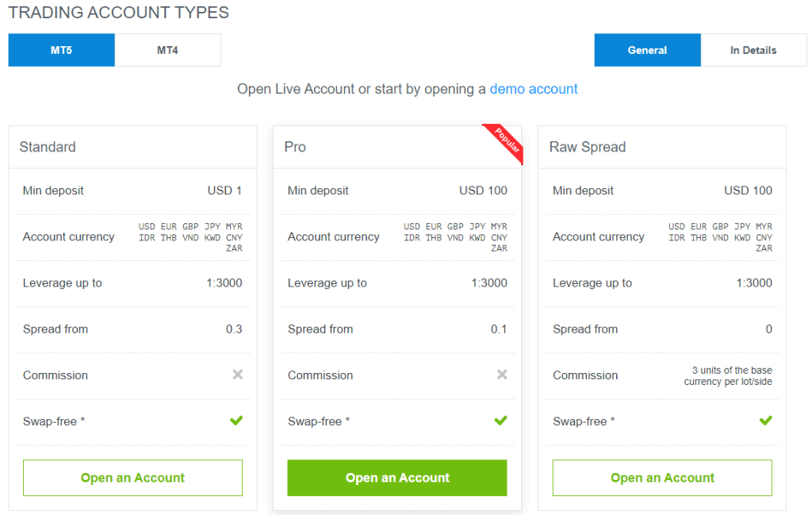Viewport: 812px width, 515px height.
Task: Click the Pro Min deposit USD 100 value
Action: 483,190
